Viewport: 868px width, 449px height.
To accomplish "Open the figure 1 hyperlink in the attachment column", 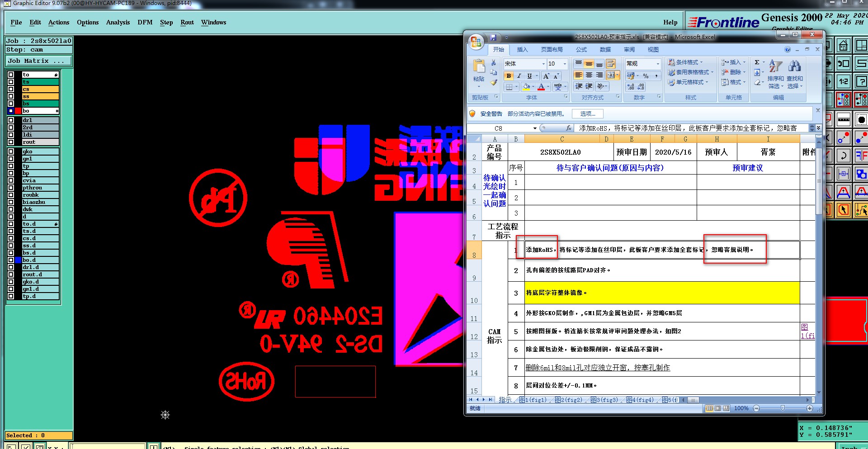I will pyautogui.click(x=807, y=331).
